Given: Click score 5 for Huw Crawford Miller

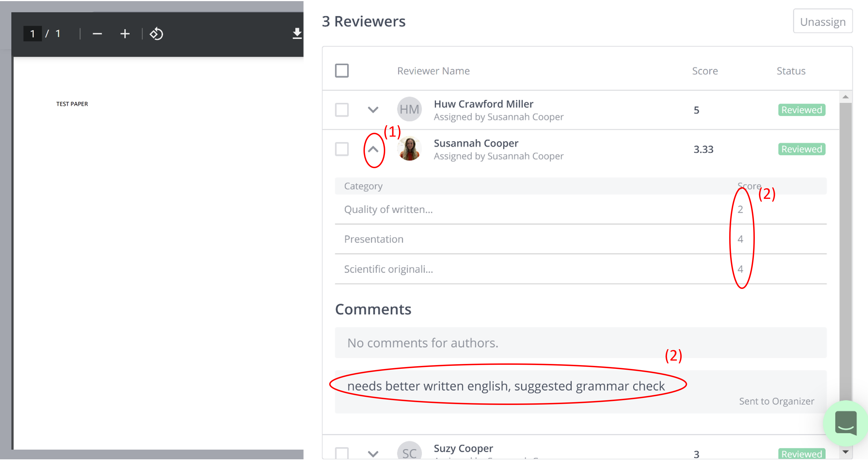Looking at the screenshot, I should [x=697, y=110].
